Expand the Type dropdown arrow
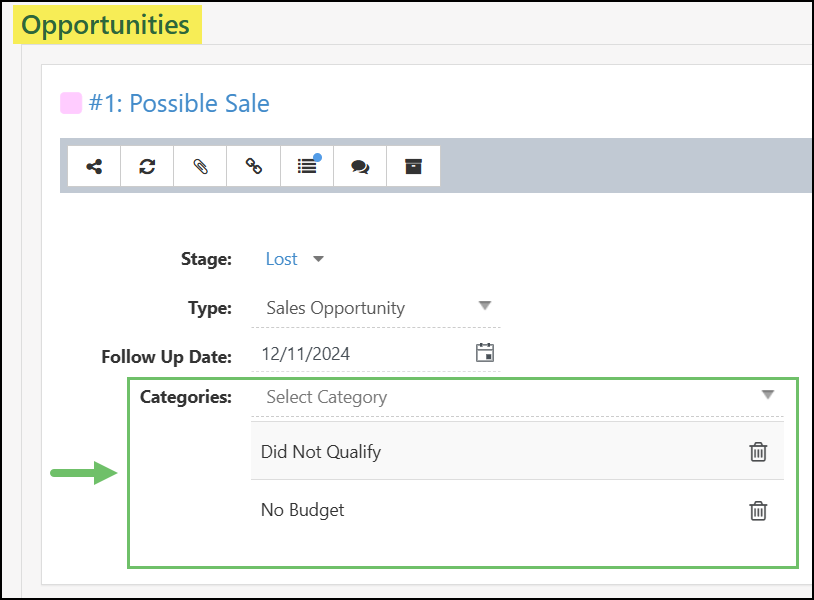Image resolution: width=814 pixels, height=600 pixels. (x=485, y=306)
